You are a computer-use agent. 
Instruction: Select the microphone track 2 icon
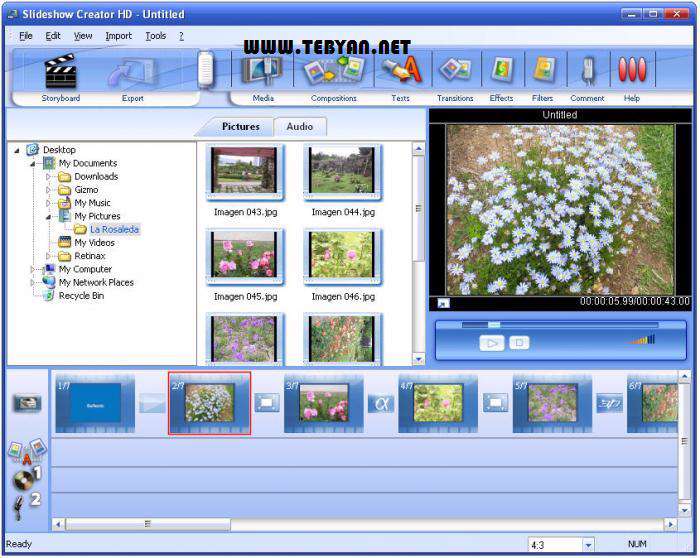tap(26, 505)
